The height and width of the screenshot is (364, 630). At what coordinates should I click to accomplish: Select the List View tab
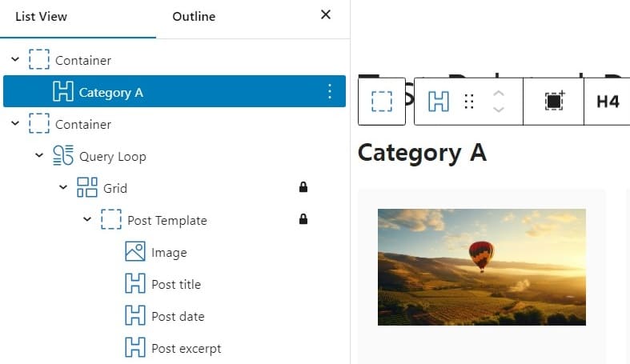[x=42, y=16]
